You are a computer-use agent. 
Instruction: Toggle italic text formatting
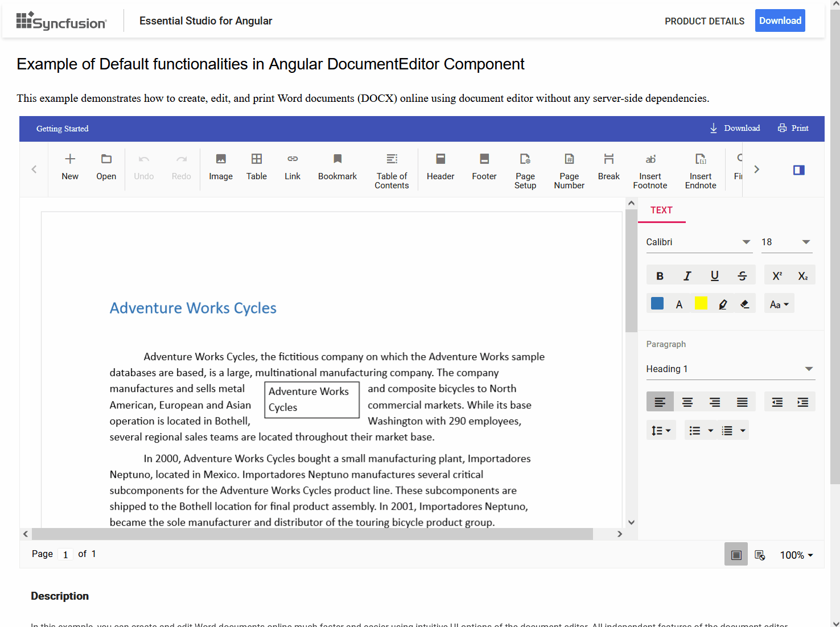click(687, 276)
